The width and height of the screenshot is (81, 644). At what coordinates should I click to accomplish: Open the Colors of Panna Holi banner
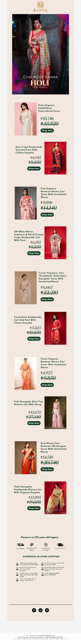tap(40, 54)
